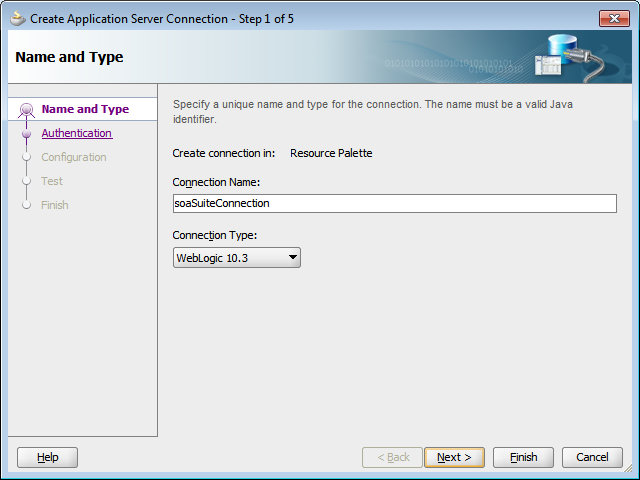Click the Finish button
640x480 pixels.
[523, 457]
